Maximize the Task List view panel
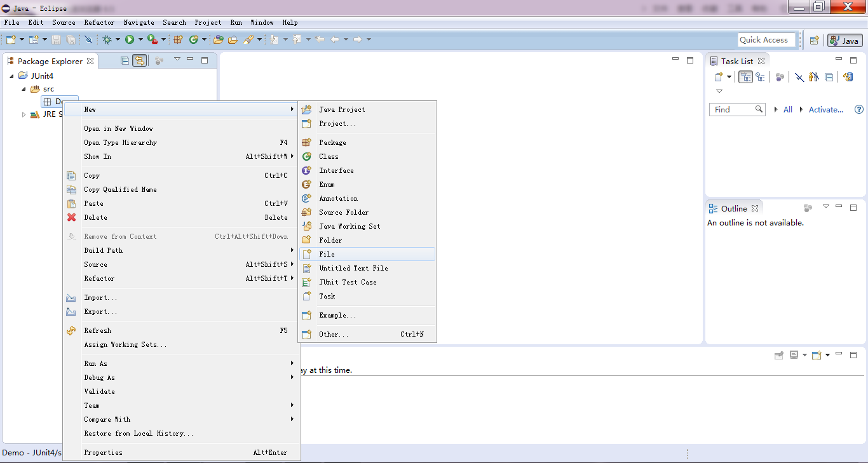 (853, 60)
